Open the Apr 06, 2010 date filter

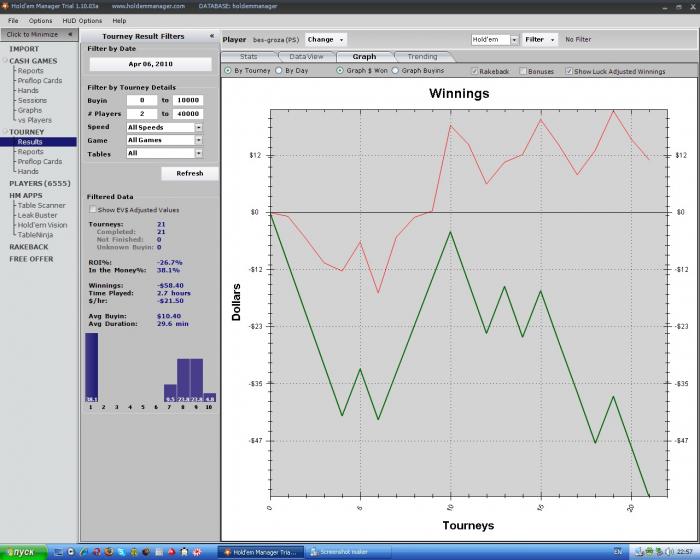(x=150, y=64)
